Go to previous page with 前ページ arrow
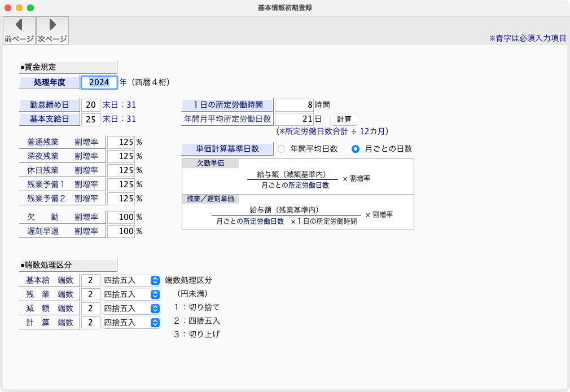 tap(19, 30)
